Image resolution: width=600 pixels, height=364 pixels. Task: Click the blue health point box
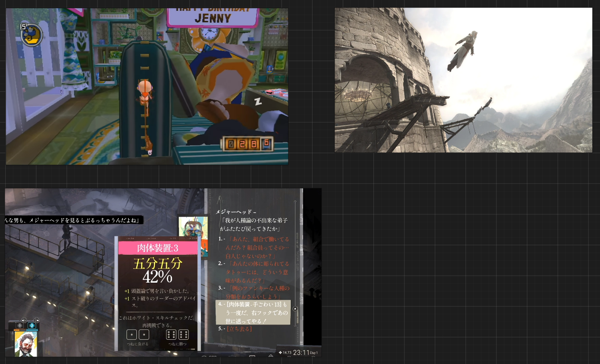tap(32, 326)
